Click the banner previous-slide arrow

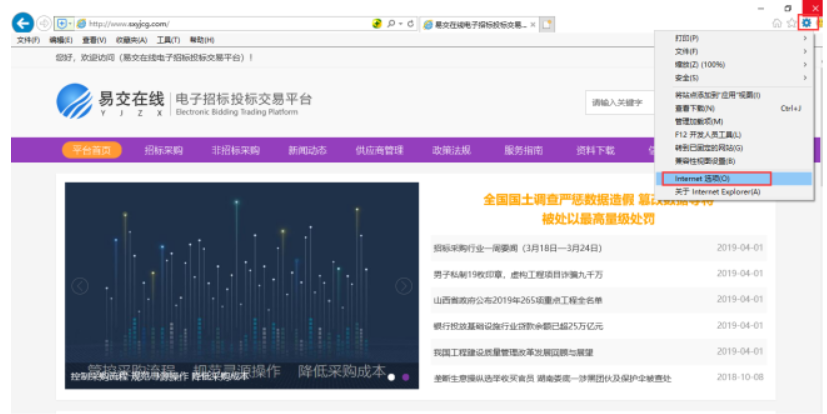click(x=80, y=286)
